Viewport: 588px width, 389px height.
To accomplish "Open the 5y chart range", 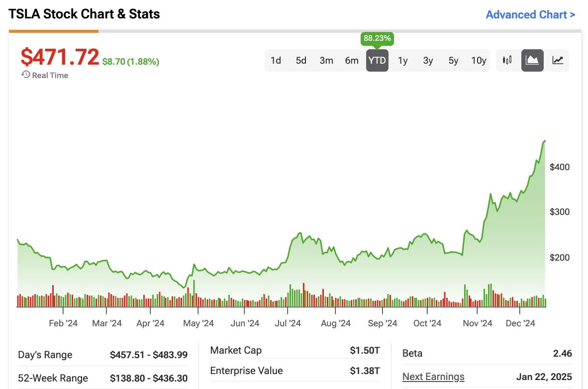I will tap(453, 60).
